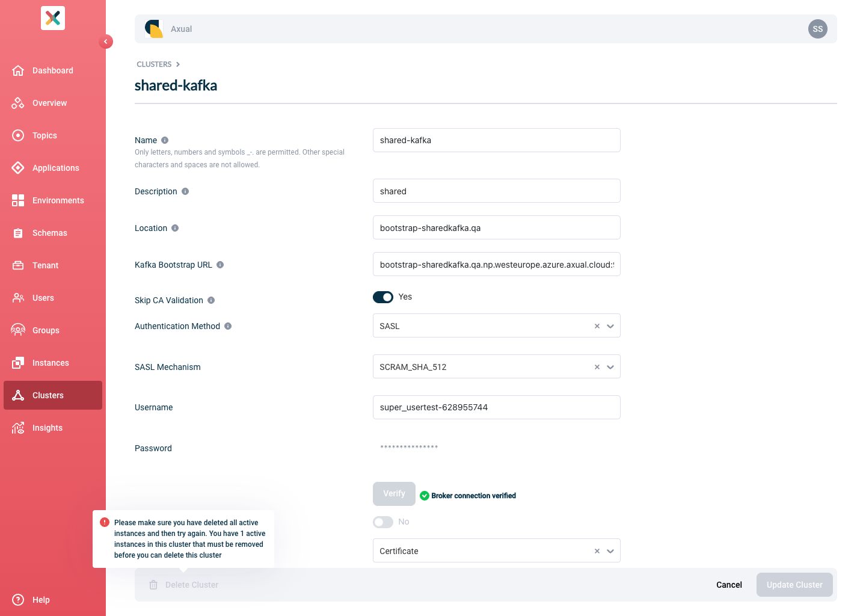Click the Schemas clipboard icon
The image size is (866, 616).
[18, 233]
